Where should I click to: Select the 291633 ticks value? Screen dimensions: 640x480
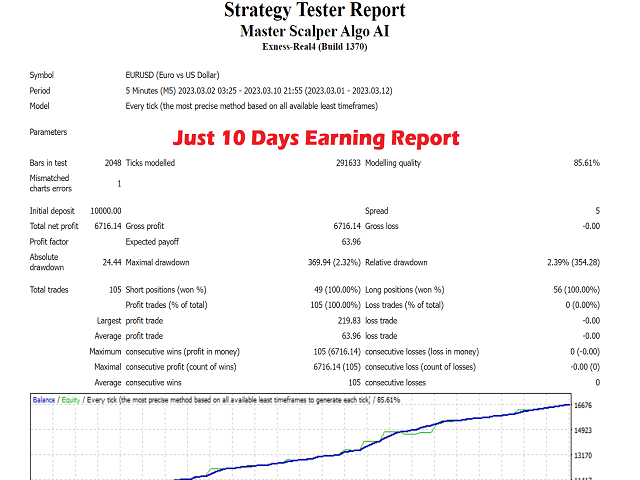[348, 163]
